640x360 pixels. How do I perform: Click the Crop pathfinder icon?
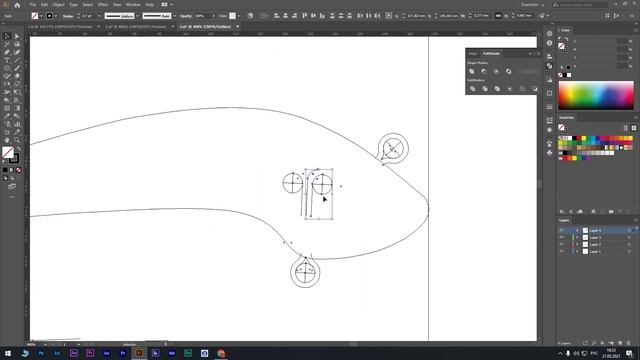tap(510, 89)
